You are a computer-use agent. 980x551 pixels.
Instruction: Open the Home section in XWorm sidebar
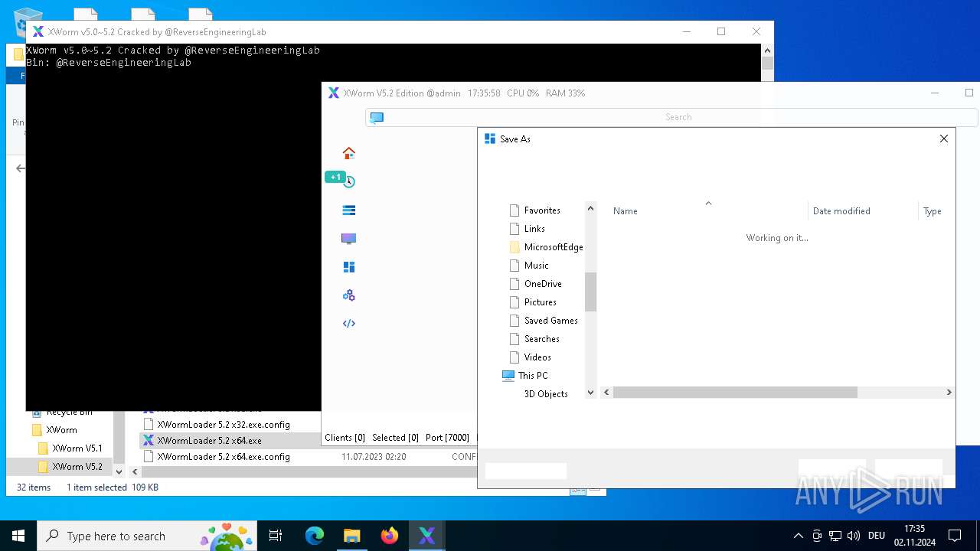coord(348,153)
